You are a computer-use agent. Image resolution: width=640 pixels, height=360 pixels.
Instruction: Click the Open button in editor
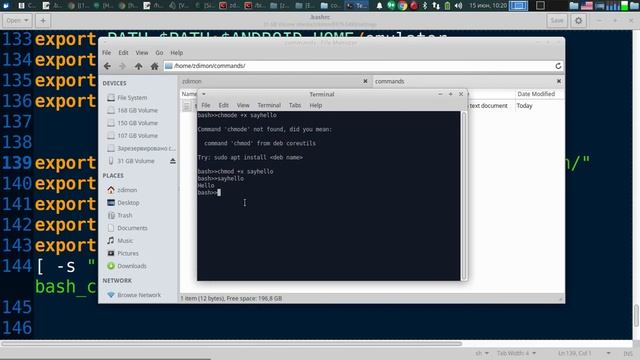[x=17, y=20]
